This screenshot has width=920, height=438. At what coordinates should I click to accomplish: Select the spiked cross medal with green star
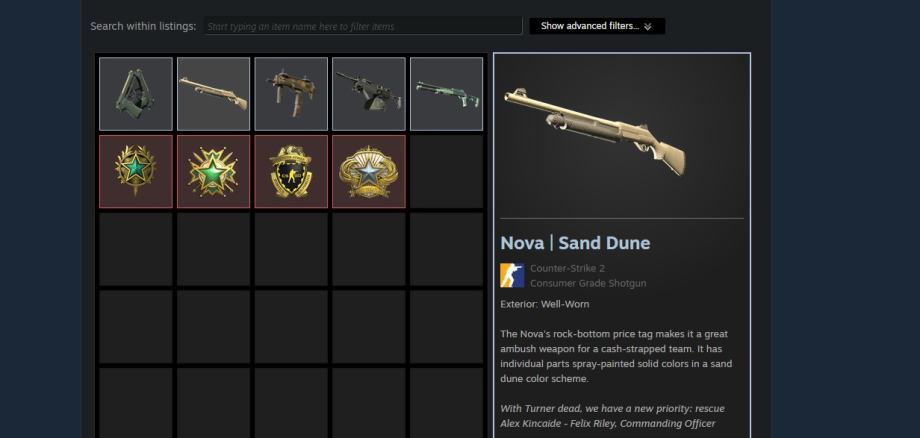coord(213,171)
